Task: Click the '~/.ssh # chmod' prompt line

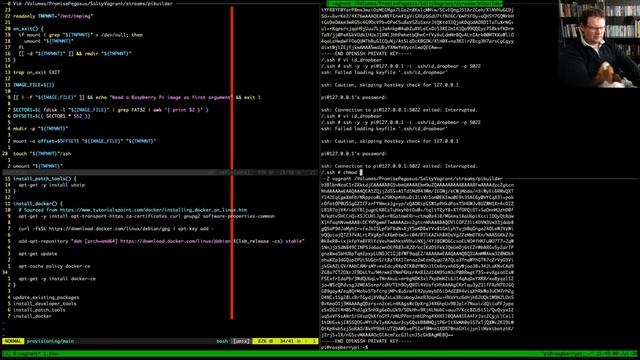Action: click(x=342, y=172)
